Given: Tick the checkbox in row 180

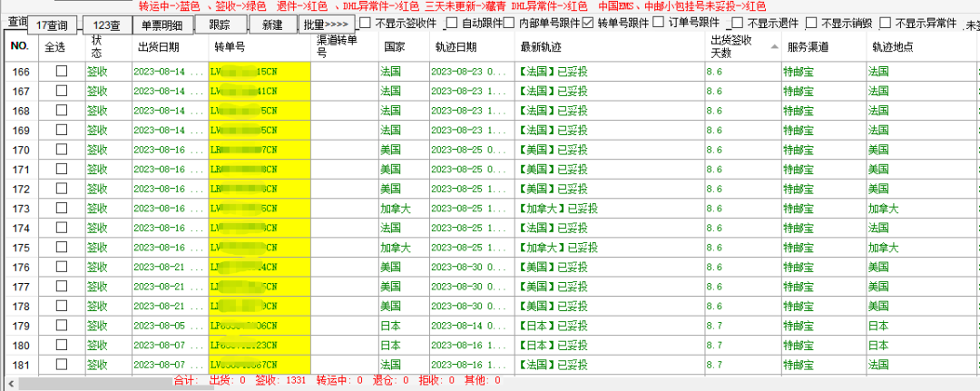Looking at the screenshot, I should click(62, 345).
